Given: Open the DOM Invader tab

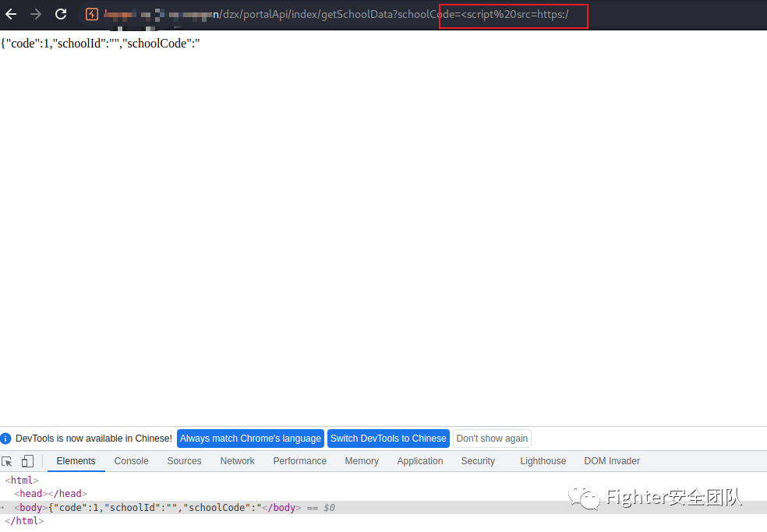Looking at the screenshot, I should 612,461.
